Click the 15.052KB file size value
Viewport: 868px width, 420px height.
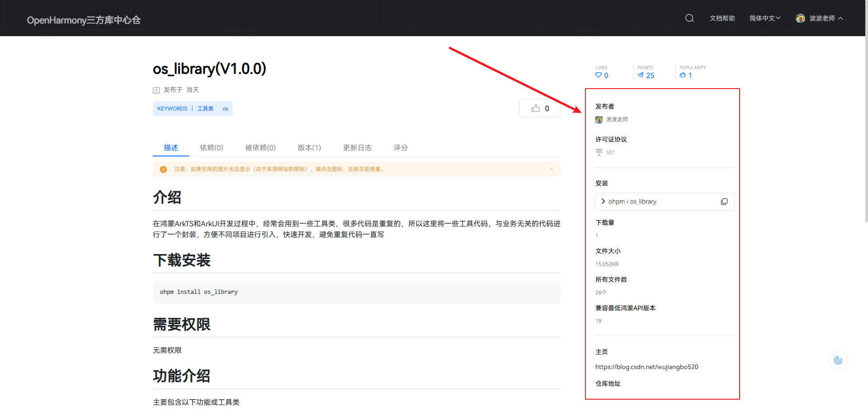[607, 264]
